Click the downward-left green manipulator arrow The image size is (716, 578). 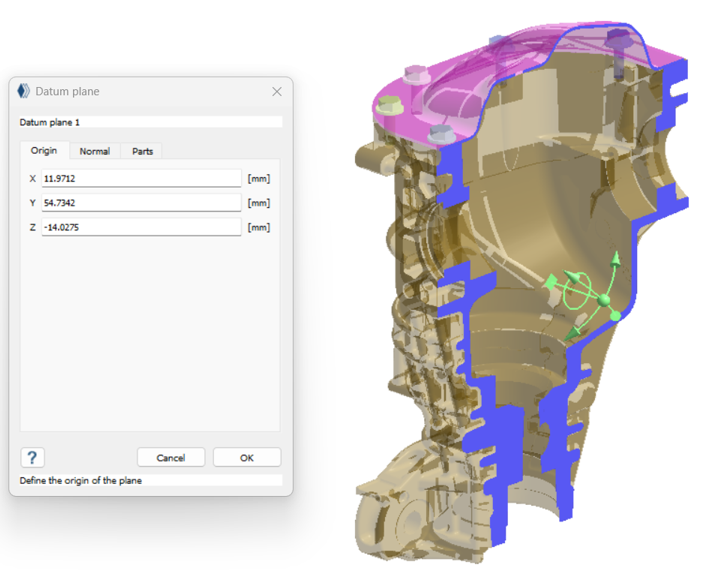click(x=573, y=331)
